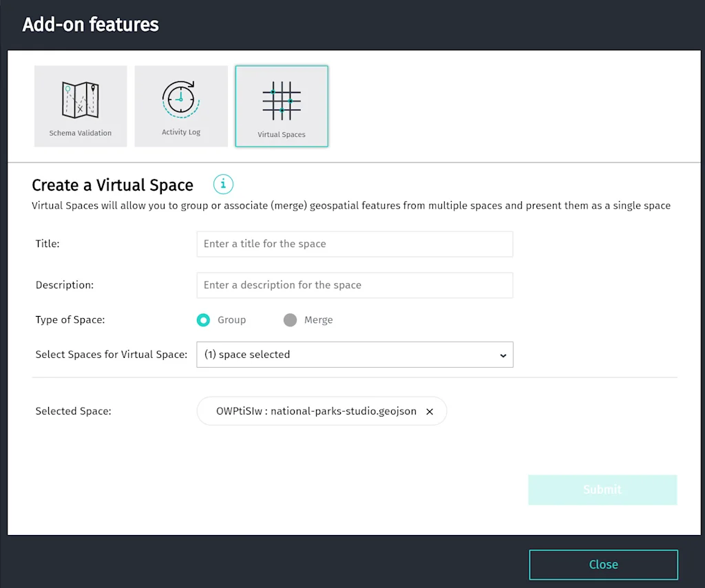This screenshot has height=588, width=705.
Task: Click the Close button
Action: [x=603, y=565]
